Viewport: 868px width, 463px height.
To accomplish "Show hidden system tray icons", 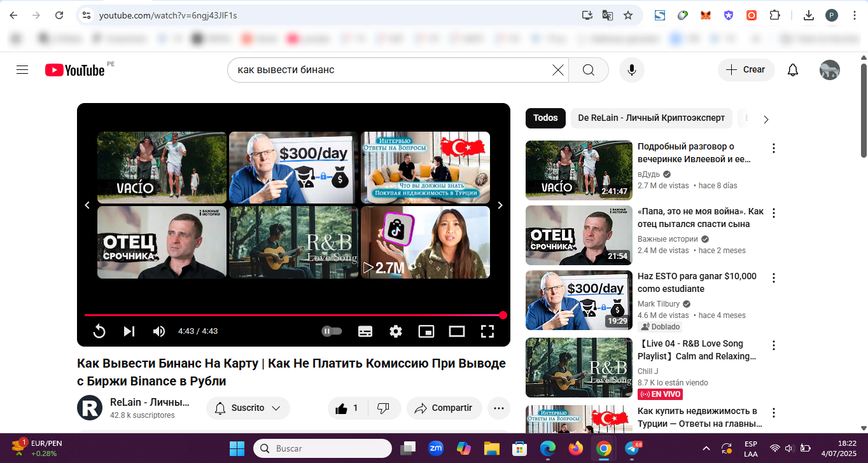I will (706, 448).
